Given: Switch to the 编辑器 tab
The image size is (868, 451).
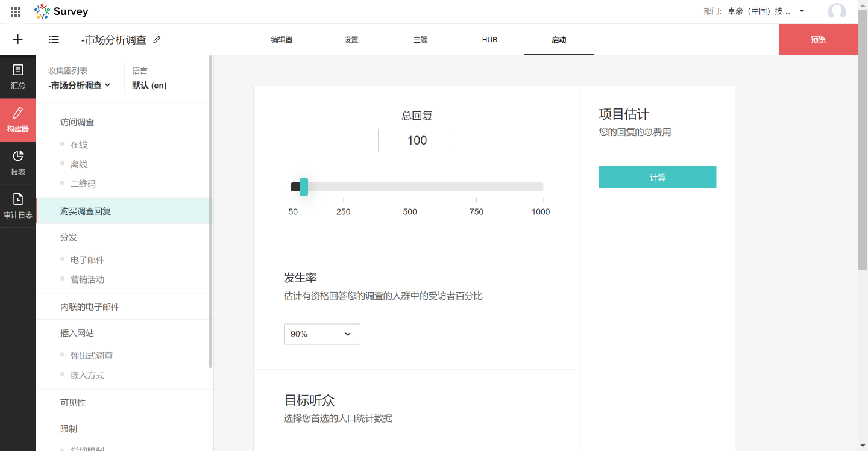Looking at the screenshot, I should 281,40.
